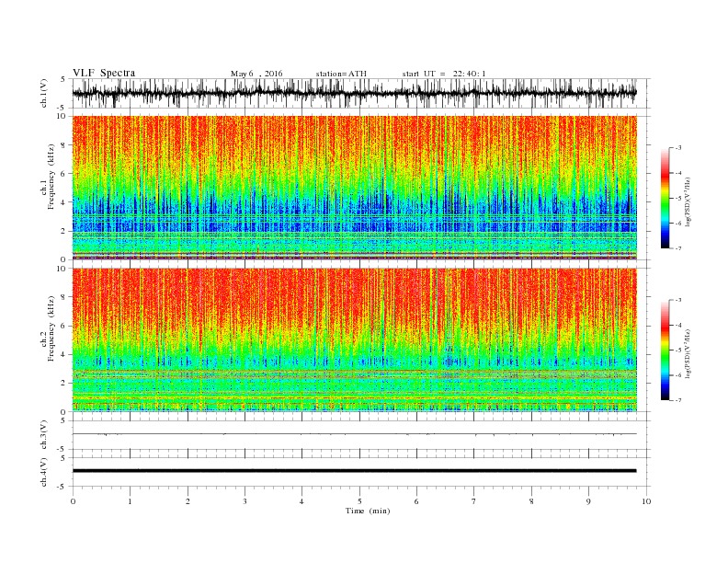Click the "-7" label on ch.1 colorbar
This screenshot has width=728, height=563.
point(678,248)
